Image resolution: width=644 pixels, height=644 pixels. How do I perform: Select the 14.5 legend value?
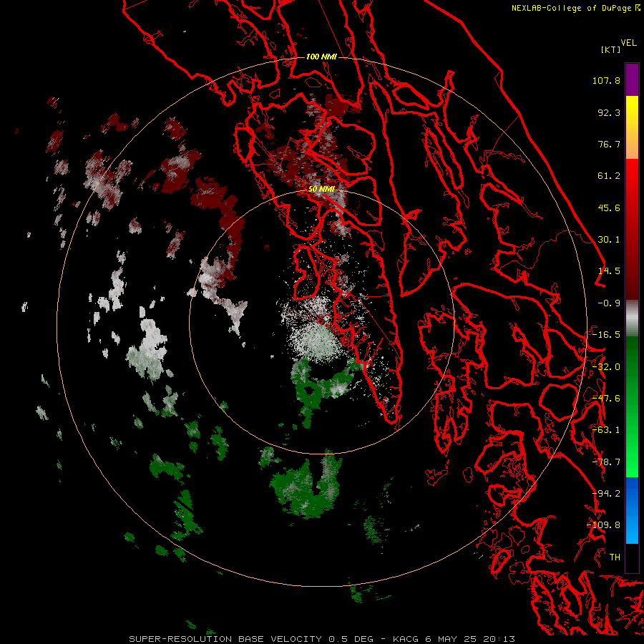pos(609,271)
